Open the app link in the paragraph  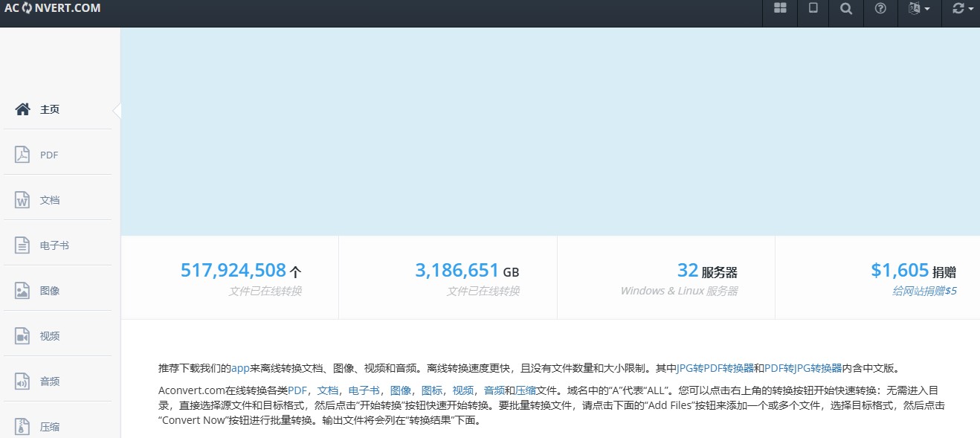(240, 368)
